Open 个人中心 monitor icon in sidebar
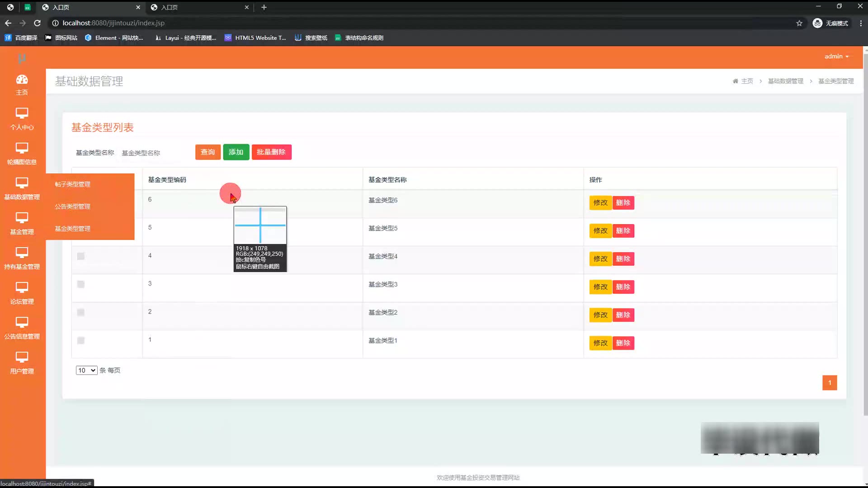 point(22,113)
